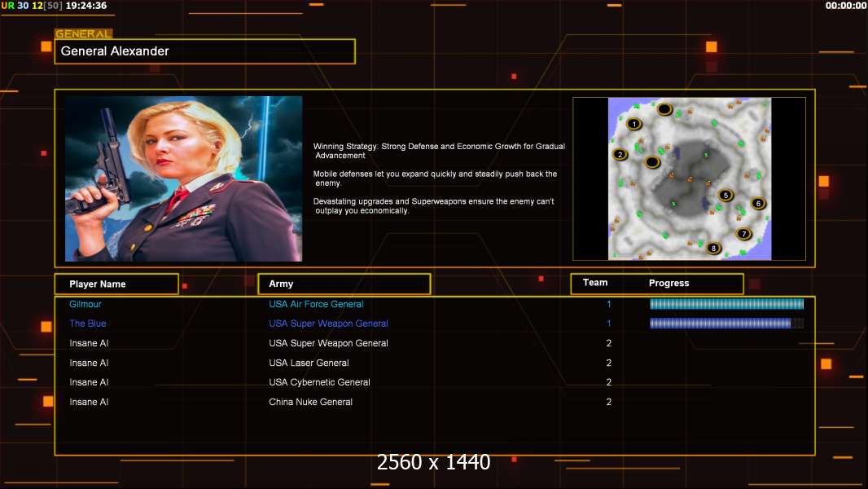Click USA Cybernetic General army entry
This screenshot has width=868, height=489.
click(x=319, y=382)
